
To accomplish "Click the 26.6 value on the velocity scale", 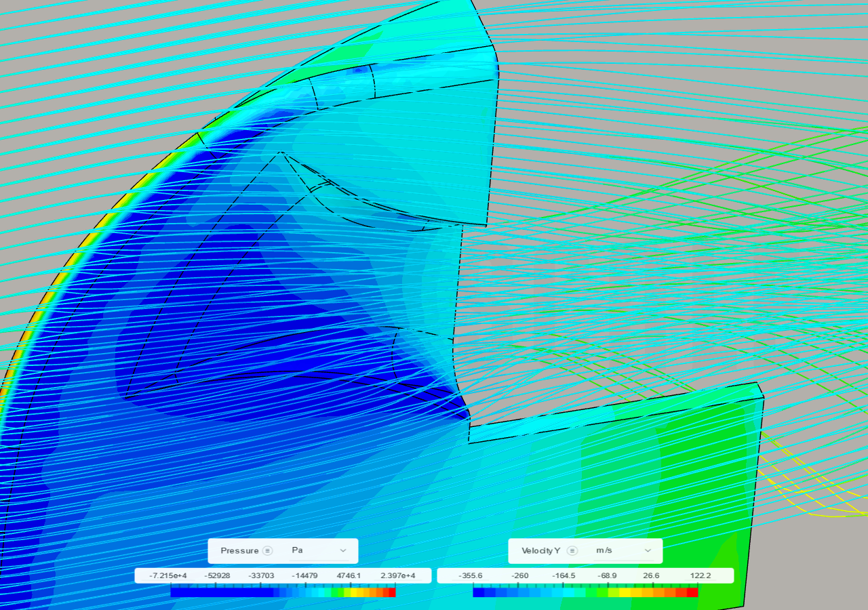I will click(651, 575).
